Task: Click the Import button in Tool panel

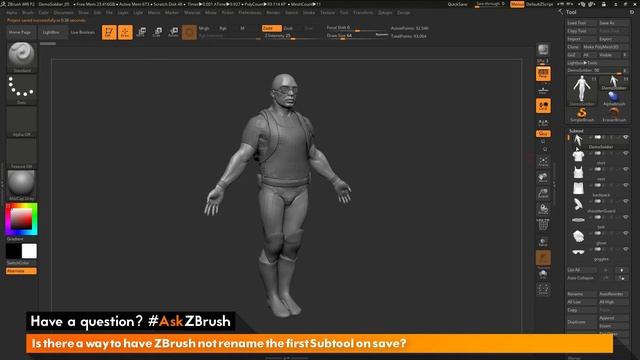Action: pos(582,39)
